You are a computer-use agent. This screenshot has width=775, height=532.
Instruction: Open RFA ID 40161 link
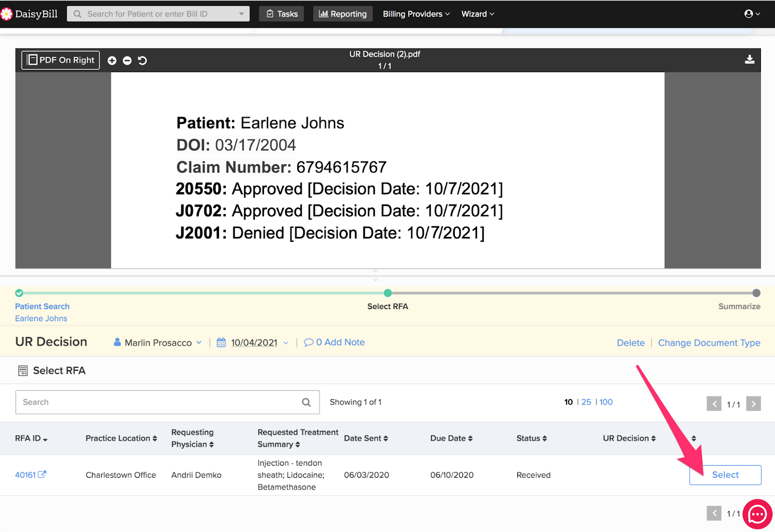point(25,475)
